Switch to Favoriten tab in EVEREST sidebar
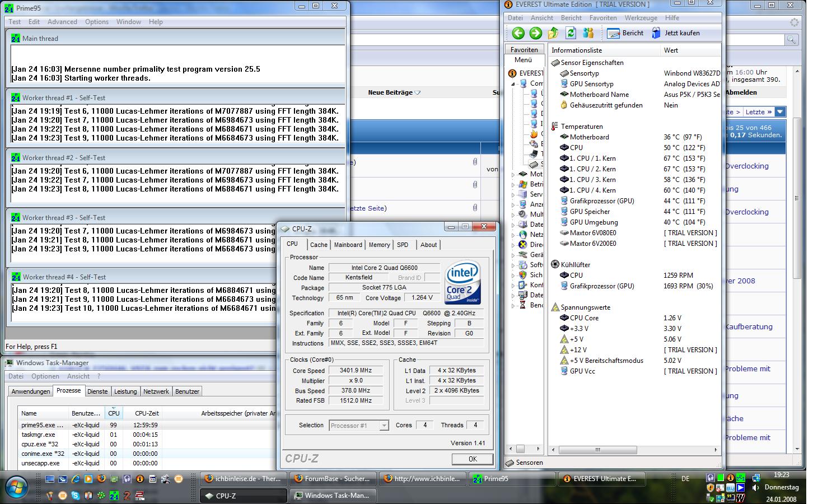Viewport: 818px width, 504px height. point(524,50)
